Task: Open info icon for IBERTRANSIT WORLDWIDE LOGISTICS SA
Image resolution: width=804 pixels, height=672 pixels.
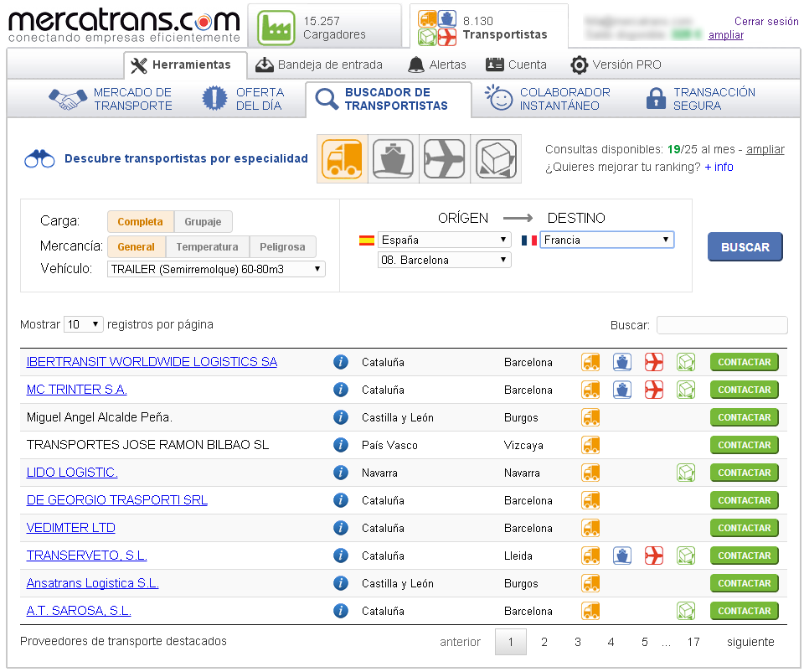Action: pos(341,362)
